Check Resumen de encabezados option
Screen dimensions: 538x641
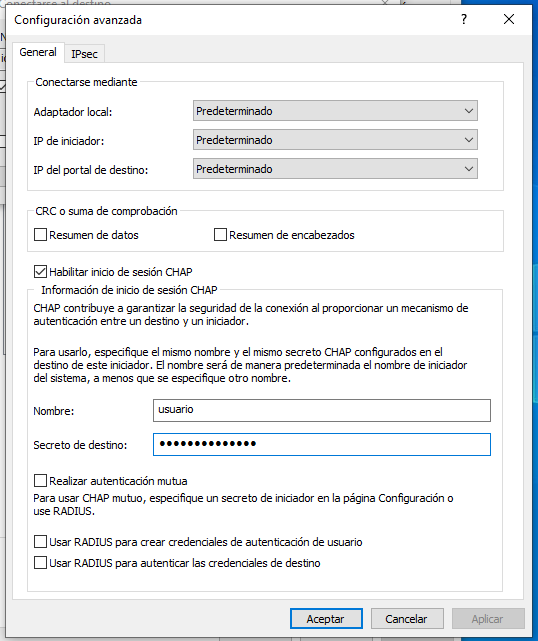tap(220, 235)
